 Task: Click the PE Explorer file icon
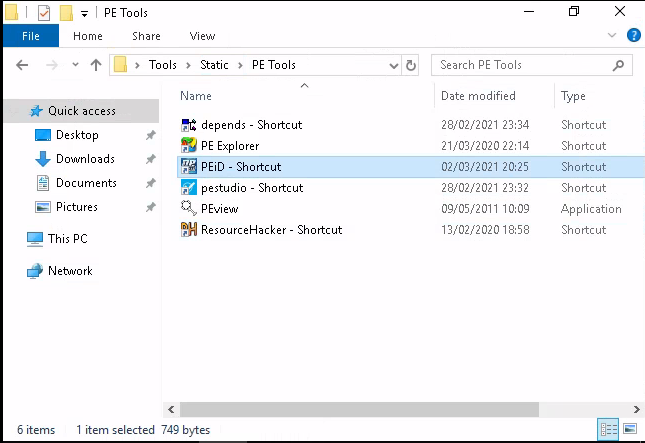pyautogui.click(x=189, y=146)
